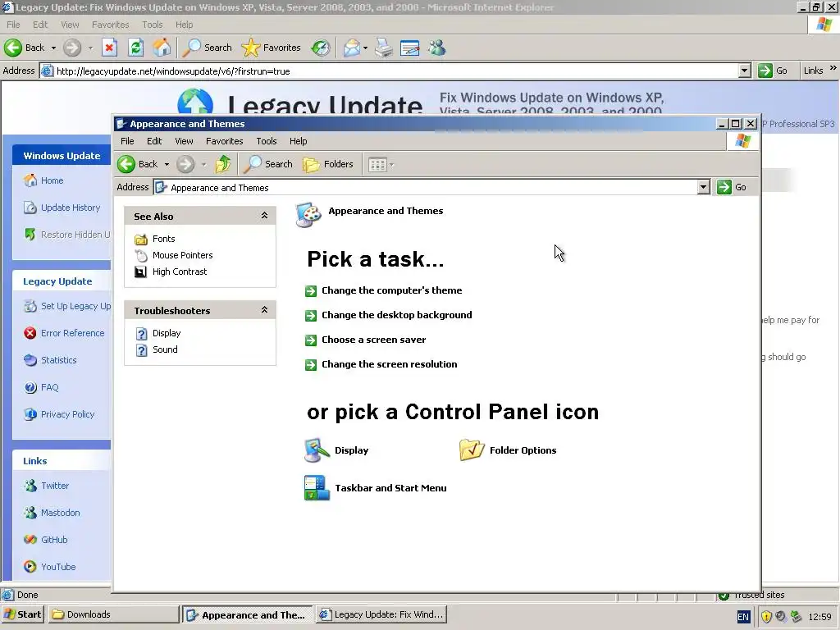The width and height of the screenshot is (840, 630).
Task: Open YouTube link in Links section
Action: pos(50,567)
